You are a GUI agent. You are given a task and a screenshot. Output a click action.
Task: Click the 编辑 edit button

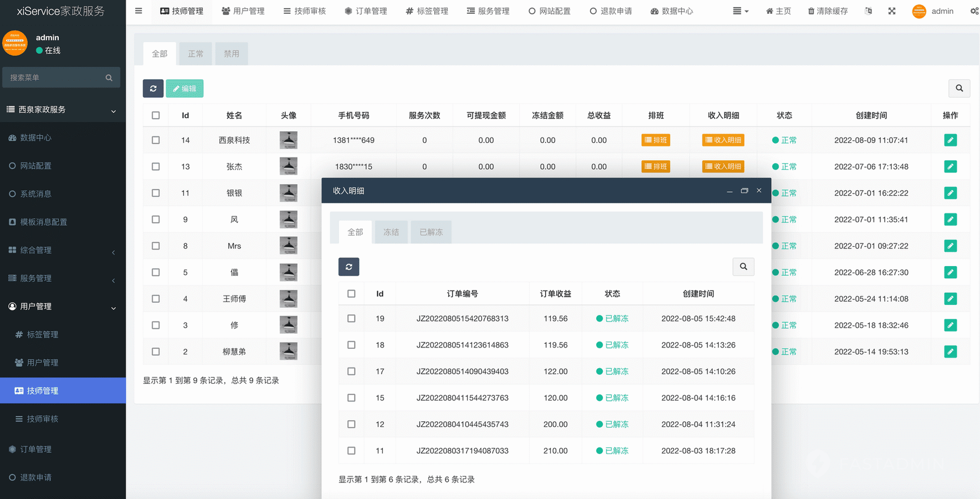point(184,89)
